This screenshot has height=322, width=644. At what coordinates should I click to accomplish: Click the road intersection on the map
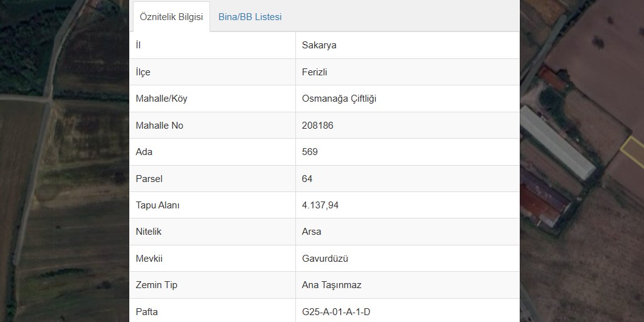[x=49, y=99]
